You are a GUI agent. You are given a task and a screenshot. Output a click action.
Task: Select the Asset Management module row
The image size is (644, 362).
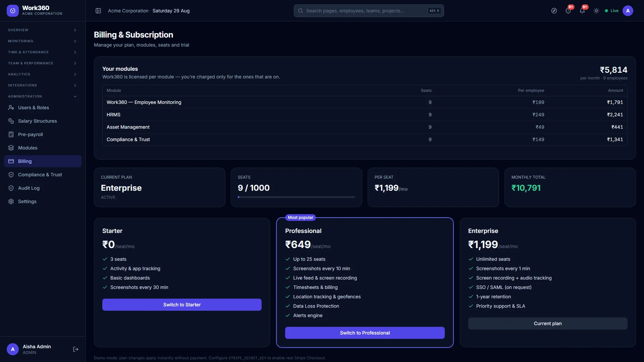[x=365, y=127]
